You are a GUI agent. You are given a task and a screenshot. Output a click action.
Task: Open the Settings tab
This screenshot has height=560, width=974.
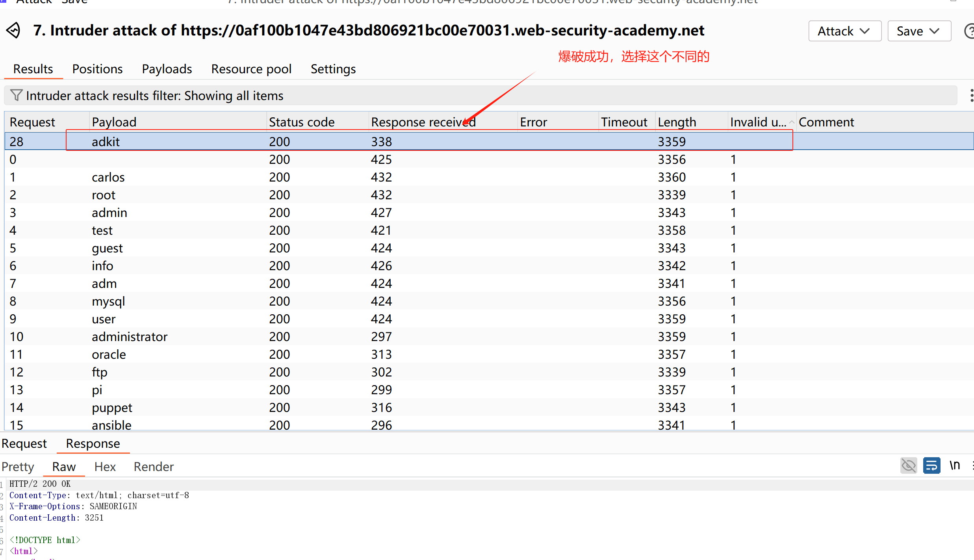pyautogui.click(x=333, y=69)
